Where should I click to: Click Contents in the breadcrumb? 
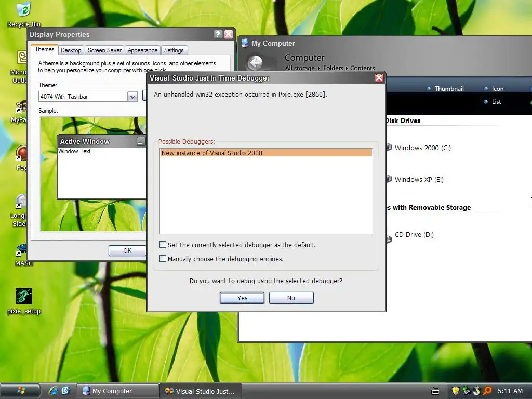(x=362, y=68)
